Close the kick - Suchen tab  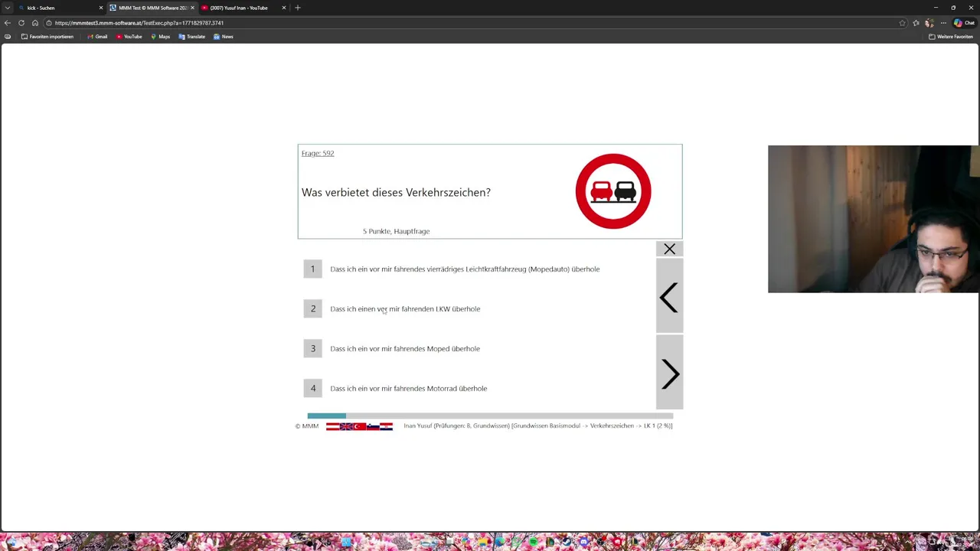pyautogui.click(x=100, y=8)
